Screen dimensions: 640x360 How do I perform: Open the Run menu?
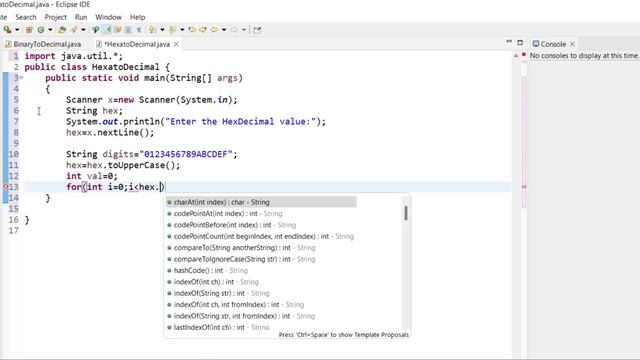(81, 17)
